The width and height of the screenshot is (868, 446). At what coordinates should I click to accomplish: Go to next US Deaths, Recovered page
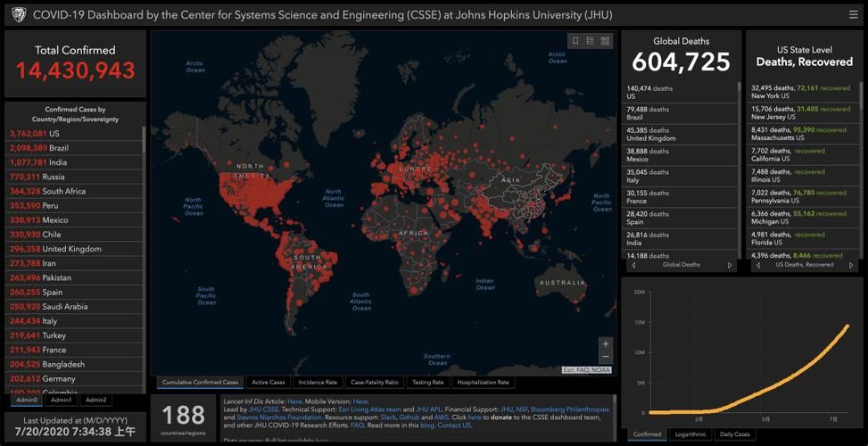(851, 266)
